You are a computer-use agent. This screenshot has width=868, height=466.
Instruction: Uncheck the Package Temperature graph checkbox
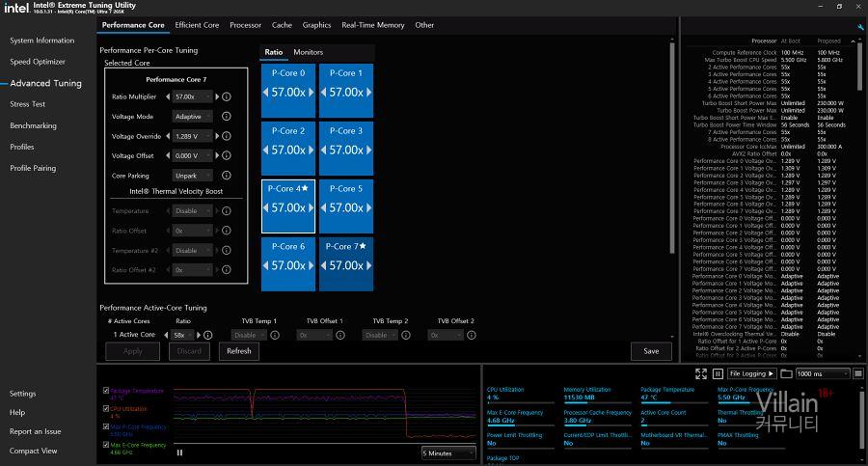[x=105, y=391]
